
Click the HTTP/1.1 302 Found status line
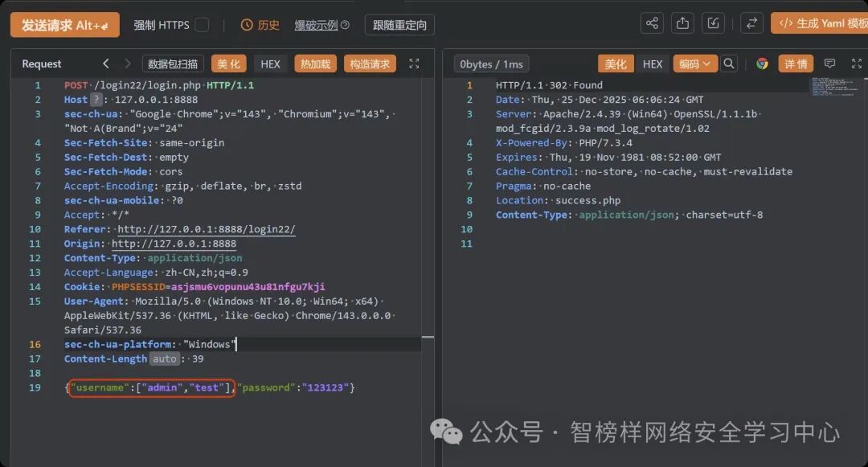click(549, 85)
